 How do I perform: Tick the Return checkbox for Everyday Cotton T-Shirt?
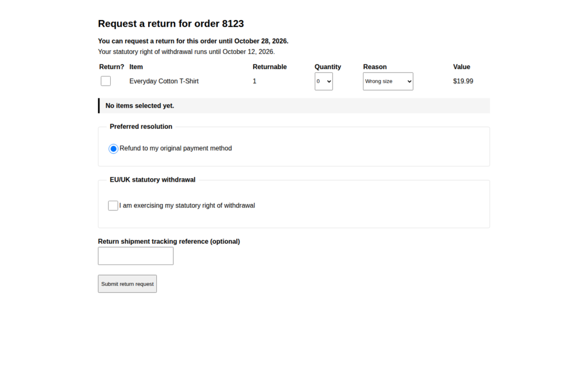(106, 81)
